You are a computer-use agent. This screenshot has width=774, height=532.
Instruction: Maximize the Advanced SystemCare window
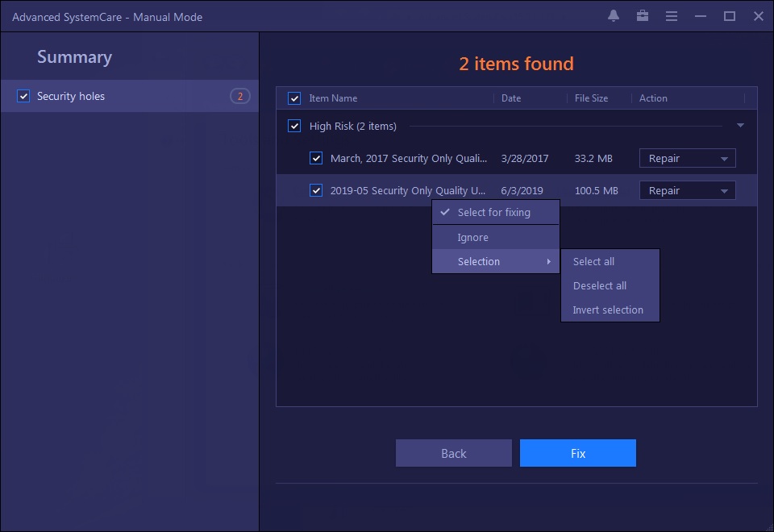(730, 16)
